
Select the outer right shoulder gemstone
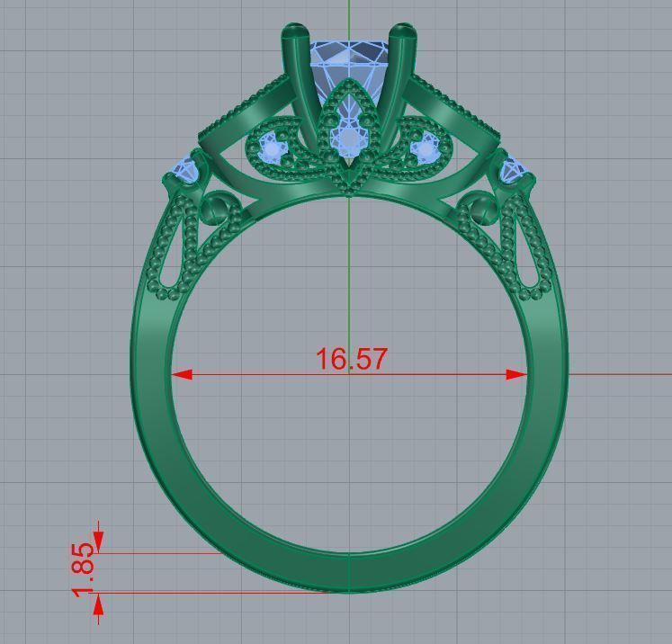513,171
